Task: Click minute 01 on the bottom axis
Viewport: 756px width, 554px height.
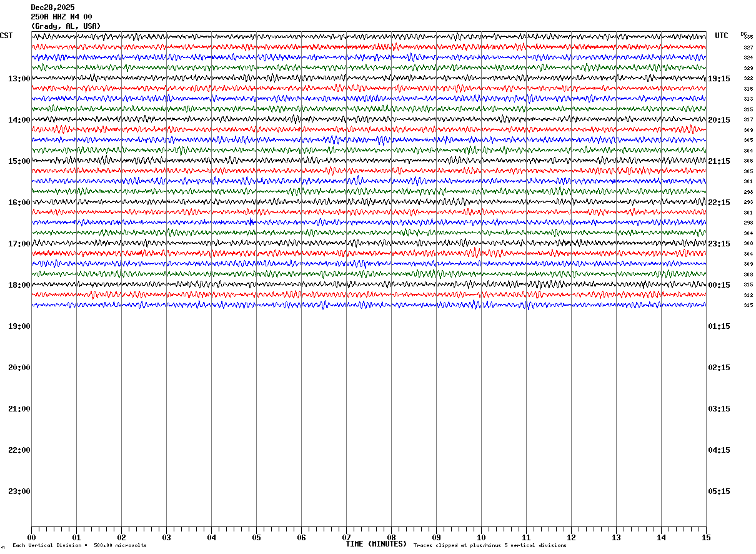Action: pyautogui.click(x=77, y=538)
